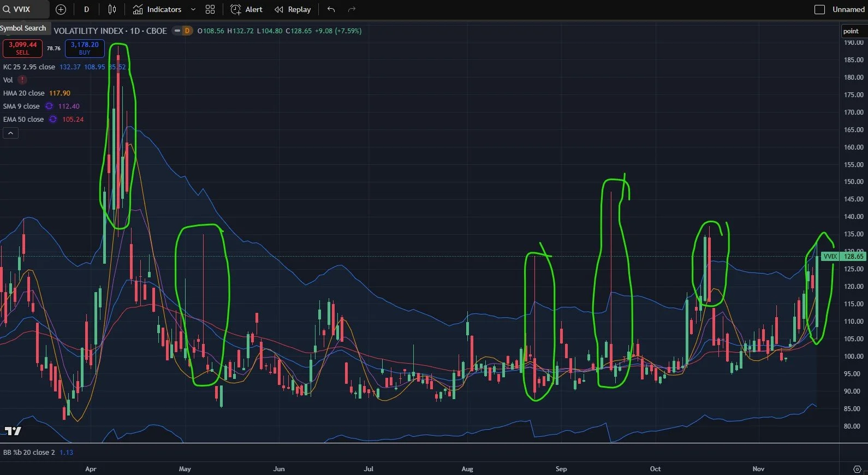Open the VVIX symbol search box
The width and height of the screenshot is (868, 475).
click(24, 9)
